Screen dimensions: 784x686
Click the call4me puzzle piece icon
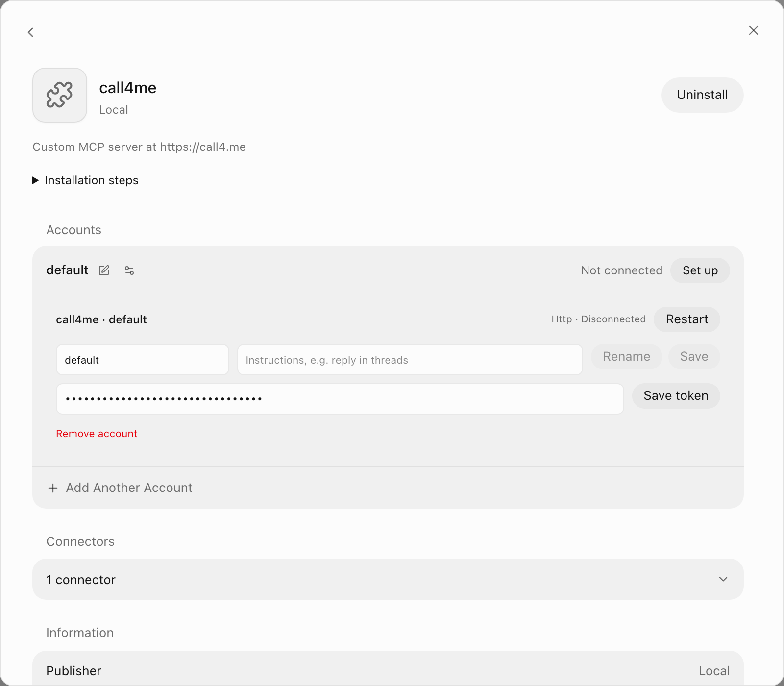click(60, 95)
